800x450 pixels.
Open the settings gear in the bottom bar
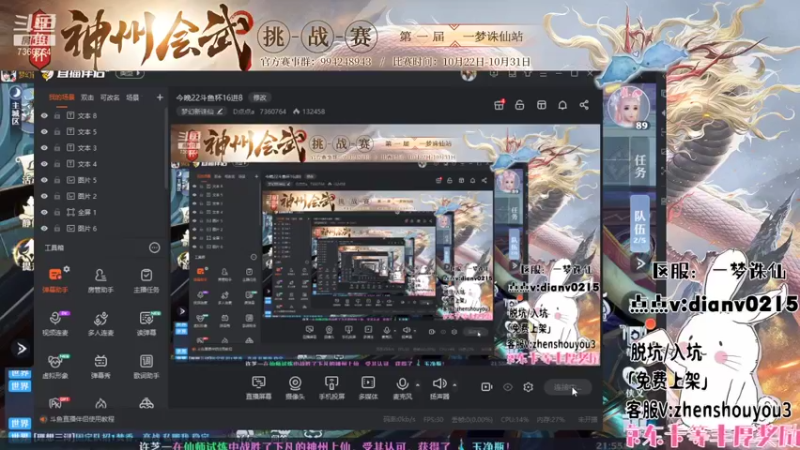click(x=528, y=387)
